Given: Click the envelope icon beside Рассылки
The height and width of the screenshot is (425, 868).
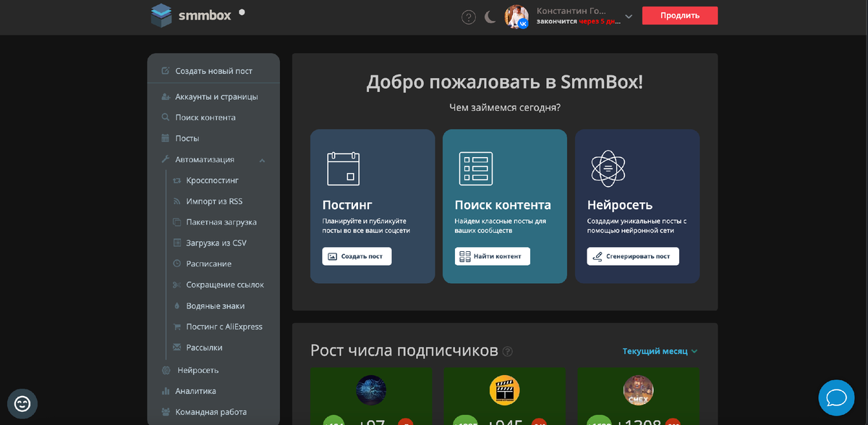Looking at the screenshot, I should tap(177, 348).
